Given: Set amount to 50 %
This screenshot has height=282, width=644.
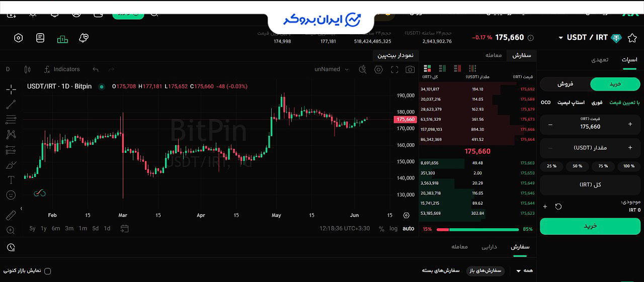Looking at the screenshot, I should click(x=577, y=166).
